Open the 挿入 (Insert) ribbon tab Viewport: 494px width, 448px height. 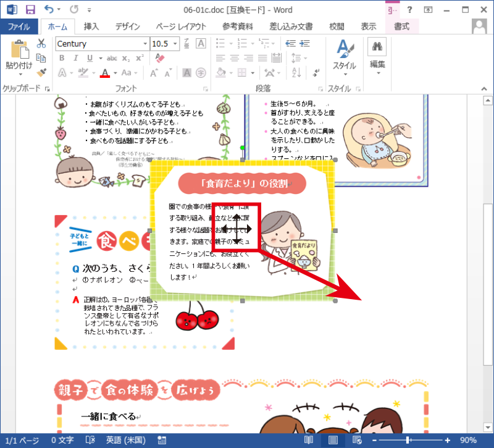91,27
